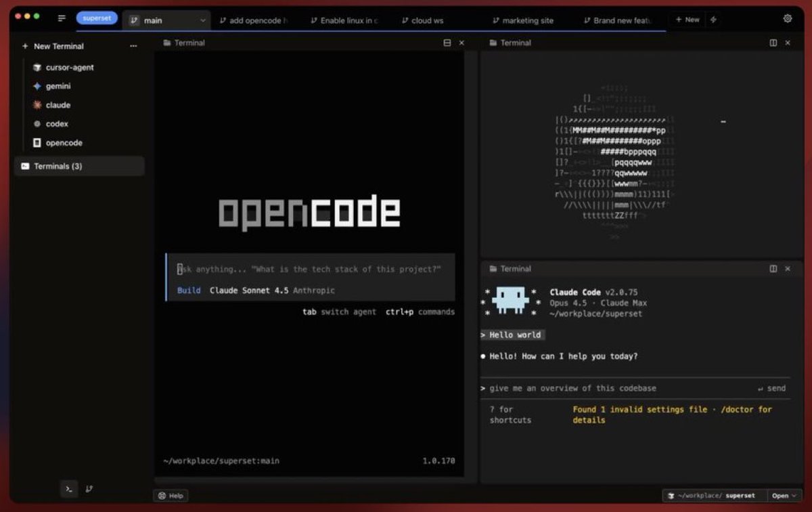Viewport: 812px width, 512px height.
Task: Open settings via the gear icon
Action: [x=787, y=18]
